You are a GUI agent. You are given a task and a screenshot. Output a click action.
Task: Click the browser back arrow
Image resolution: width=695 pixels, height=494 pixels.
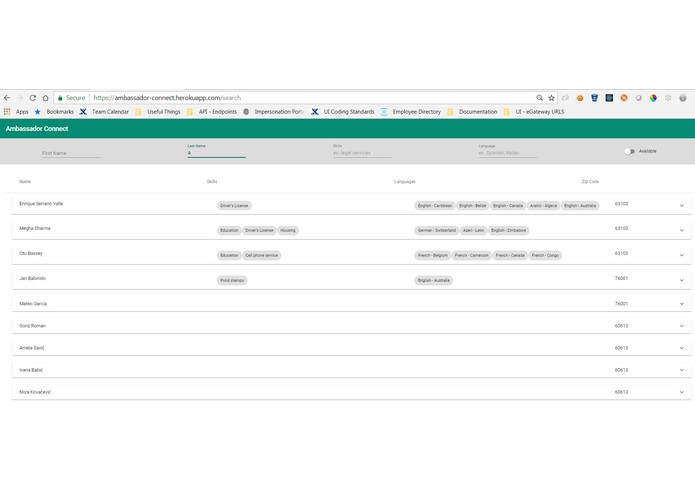coord(7,98)
